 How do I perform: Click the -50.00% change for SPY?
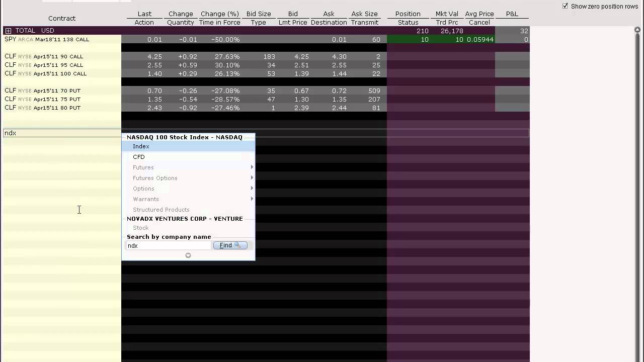click(x=225, y=39)
